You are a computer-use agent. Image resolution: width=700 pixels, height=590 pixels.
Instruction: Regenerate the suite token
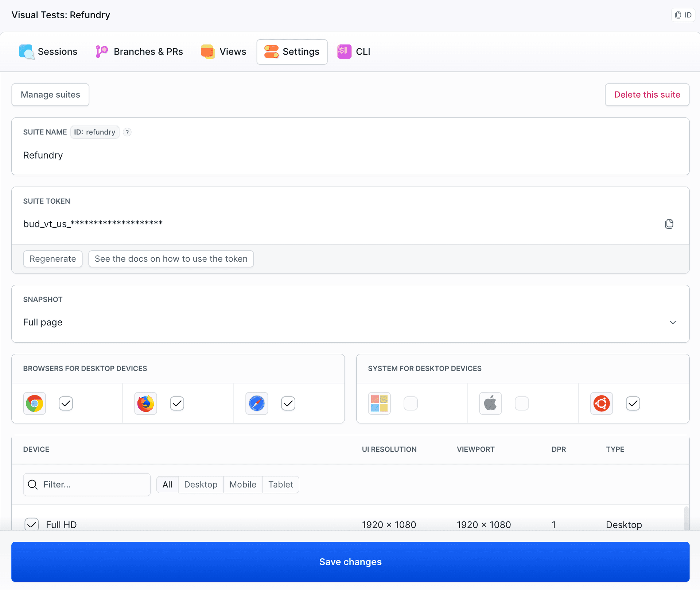click(53, 259)
